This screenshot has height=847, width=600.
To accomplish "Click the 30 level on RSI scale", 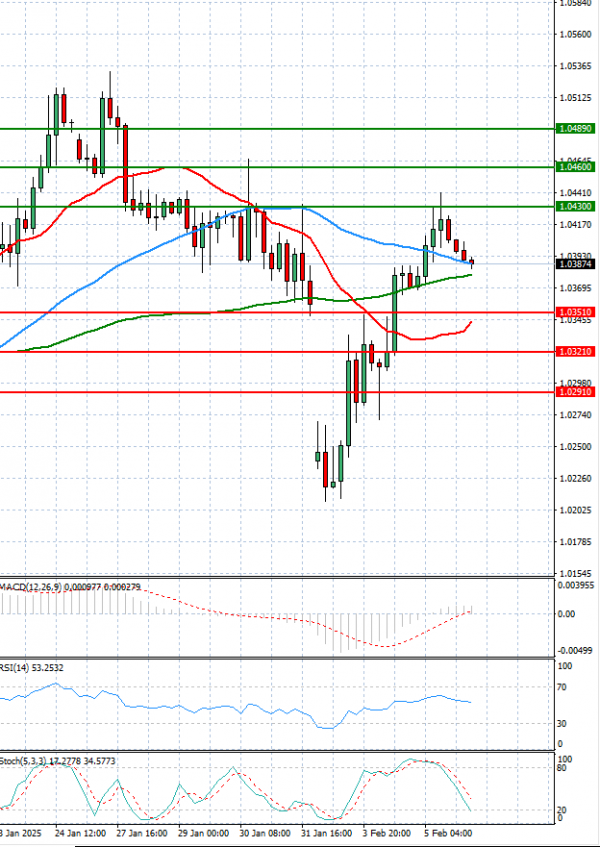I will (x=564, y=723).
